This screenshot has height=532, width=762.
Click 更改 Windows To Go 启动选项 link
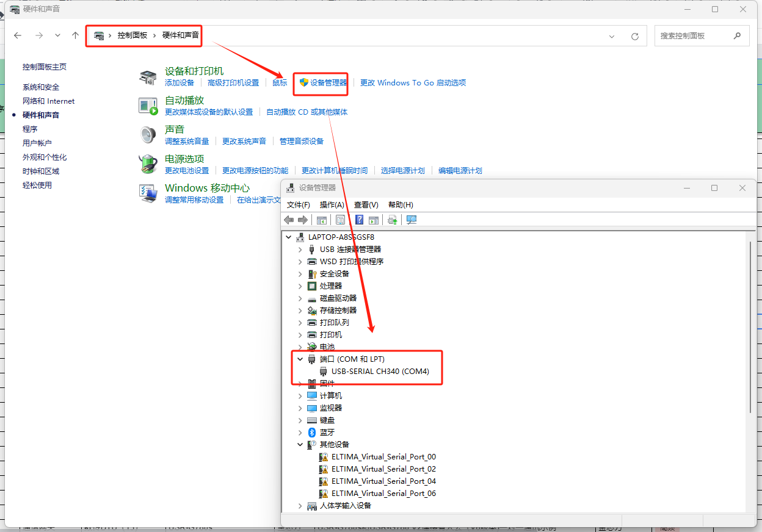413,82
